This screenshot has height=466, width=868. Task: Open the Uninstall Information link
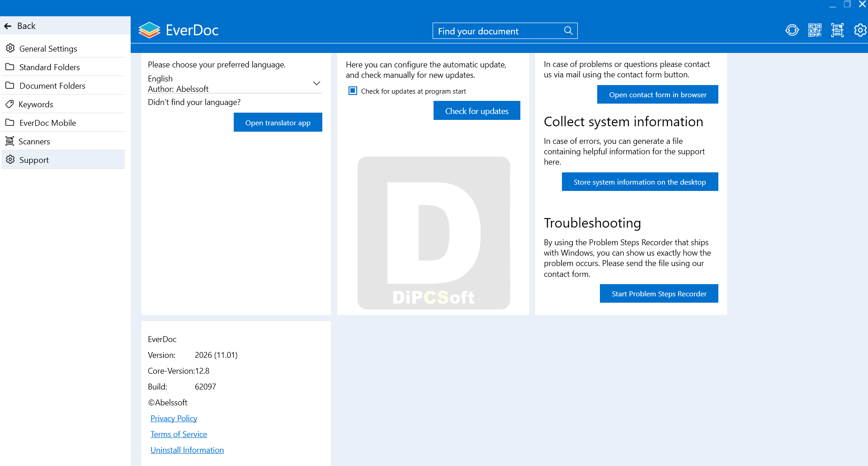click(187, 450)
